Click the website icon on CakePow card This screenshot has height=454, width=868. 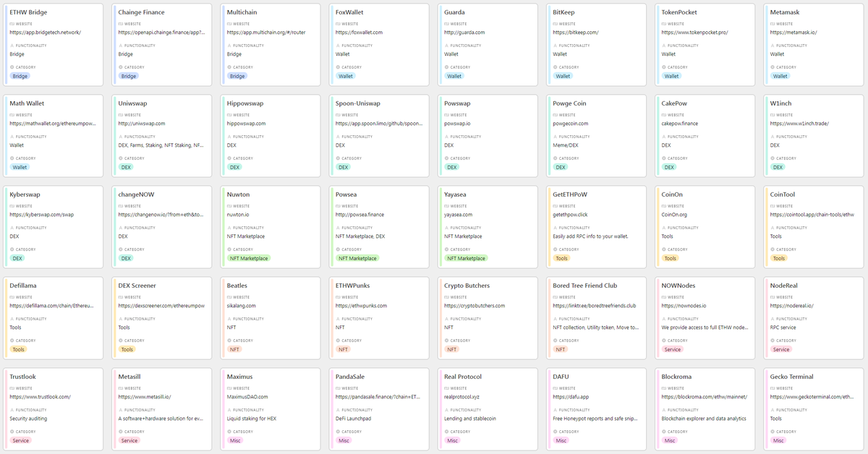[x=663, y=115]
